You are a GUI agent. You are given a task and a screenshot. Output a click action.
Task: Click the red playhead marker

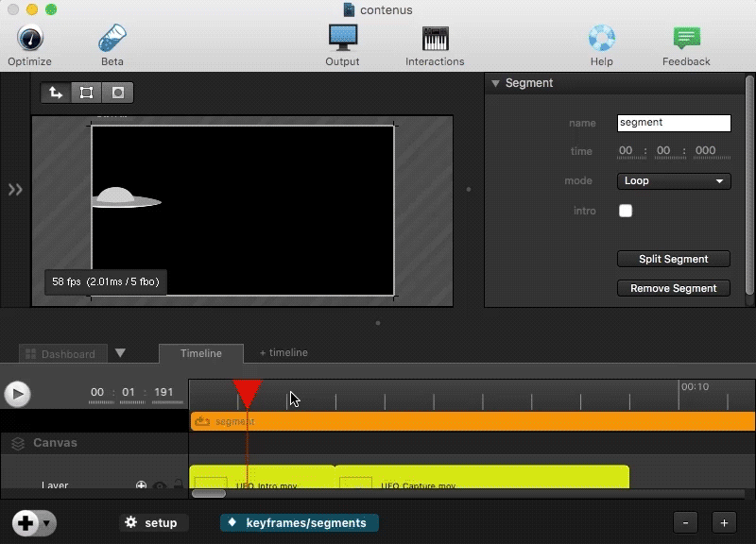[x=247, y=392]
